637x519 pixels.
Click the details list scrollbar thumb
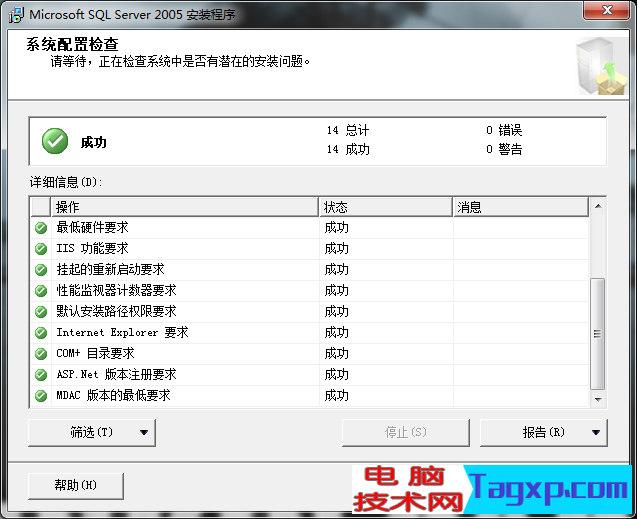pos(598,334)
